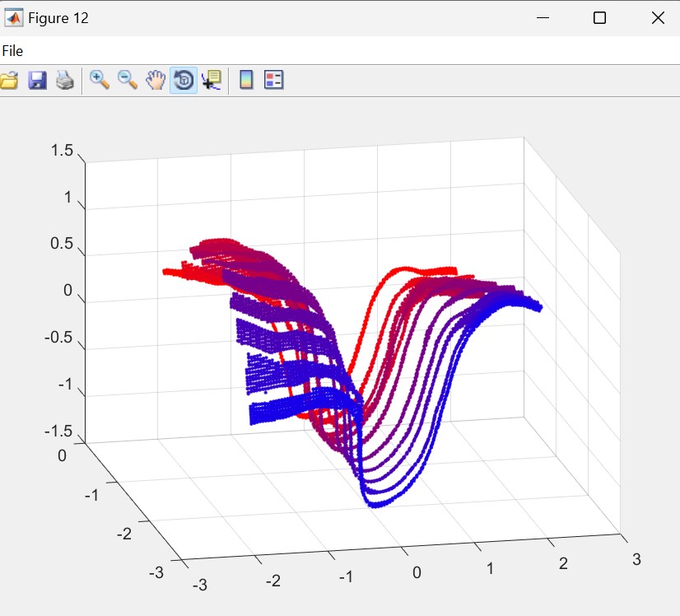
Task: Maximize the Figure 12 window
Action: pos(599,18)
